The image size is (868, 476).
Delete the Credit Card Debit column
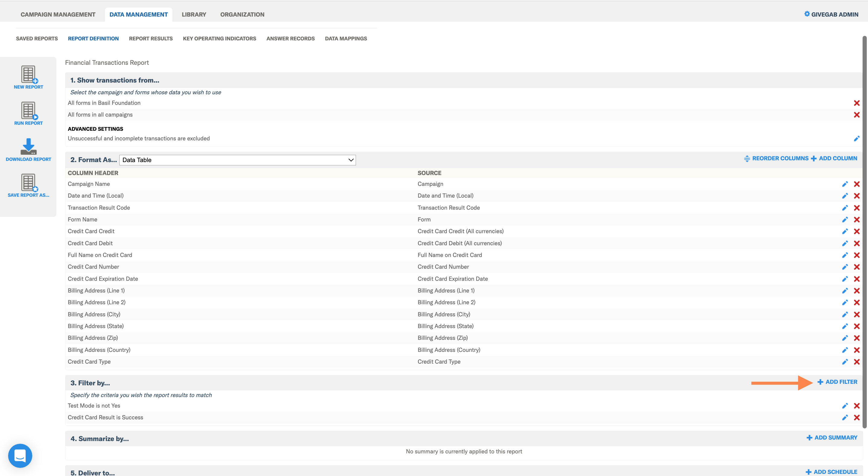point(857,243)
